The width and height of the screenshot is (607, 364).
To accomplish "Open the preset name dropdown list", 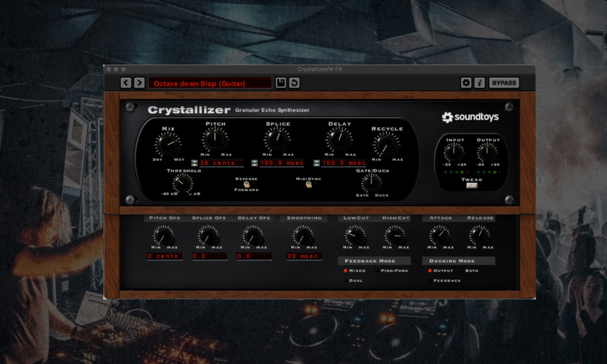I will tap(210, 84).
